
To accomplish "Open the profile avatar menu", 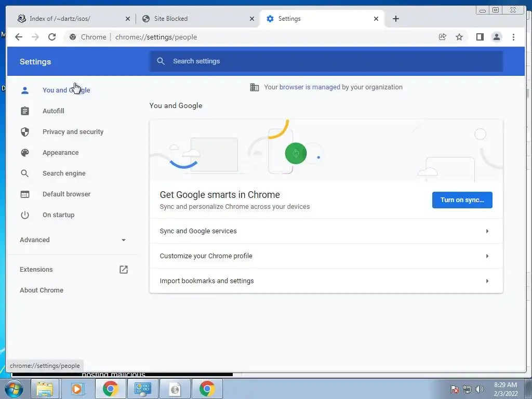I will 496,37.
